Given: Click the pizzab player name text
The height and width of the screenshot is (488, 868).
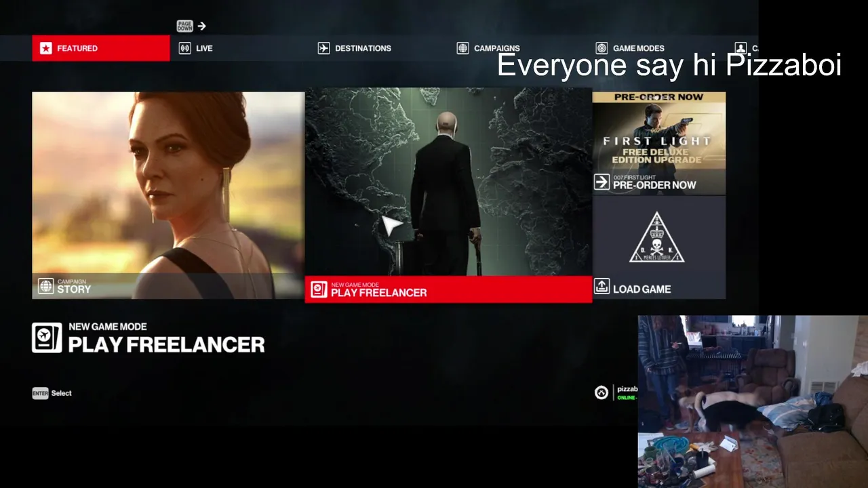Looking at the screenshot, I should click(x=627, y=389).
